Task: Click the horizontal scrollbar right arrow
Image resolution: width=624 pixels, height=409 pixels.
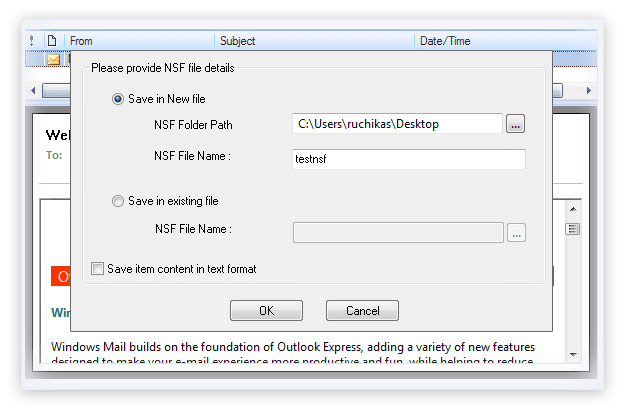Action: pyautogui.click(x=589, y=91)
